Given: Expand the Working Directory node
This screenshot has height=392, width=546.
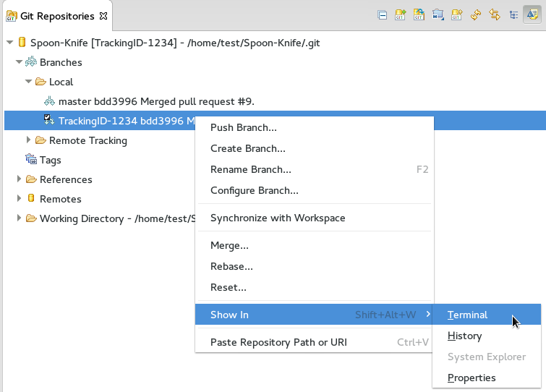Looking at the screenshot, I should pyautogui.click(x=19, y=218).
